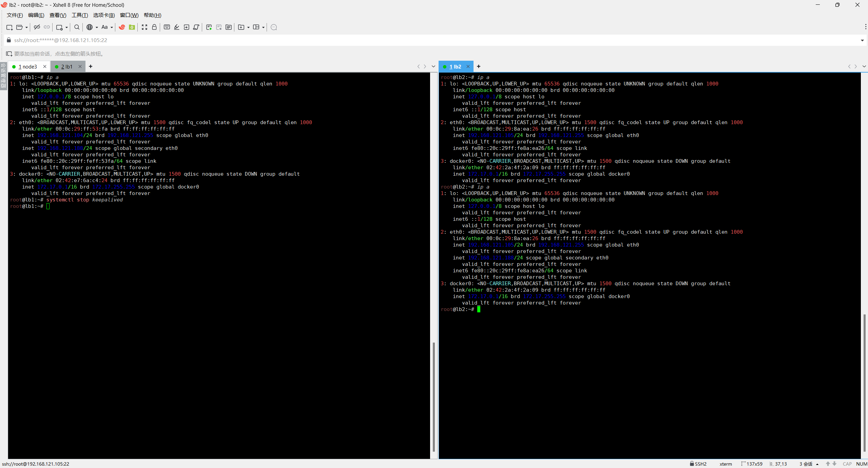Close the lb1 tab

click(x=80, y=66)
